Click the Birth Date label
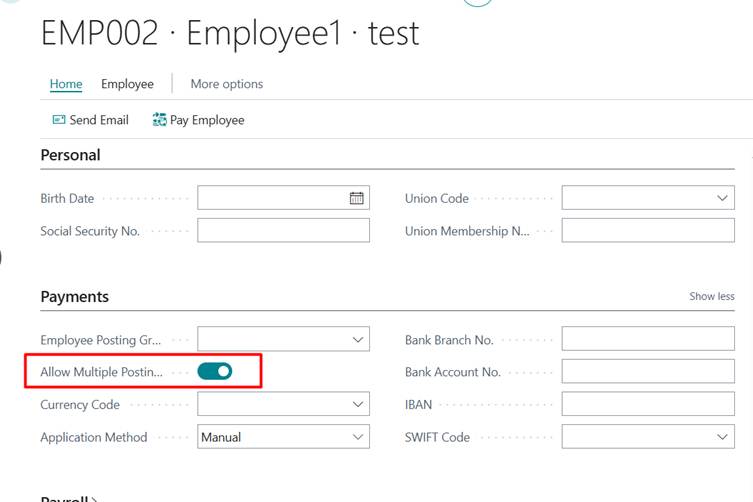 (67, 198)
